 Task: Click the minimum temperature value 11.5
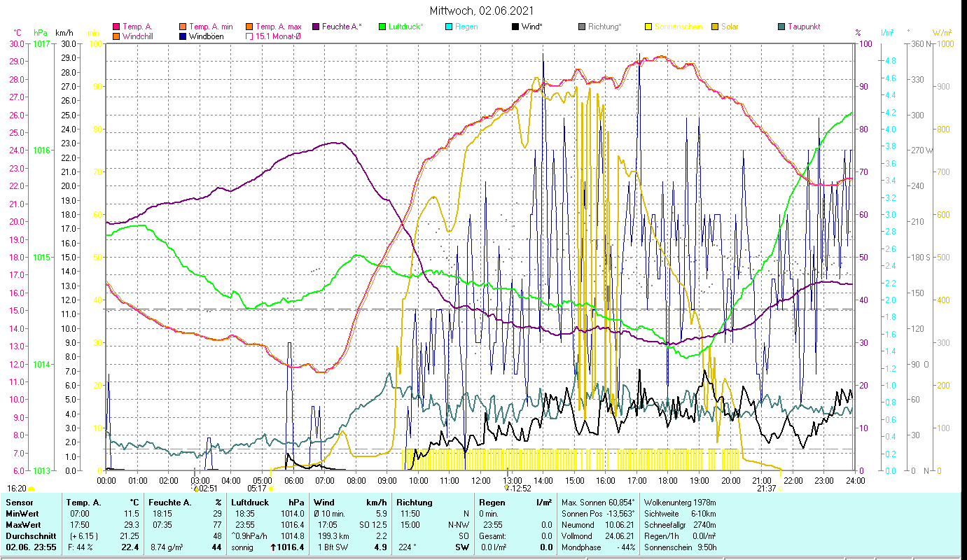131,514
